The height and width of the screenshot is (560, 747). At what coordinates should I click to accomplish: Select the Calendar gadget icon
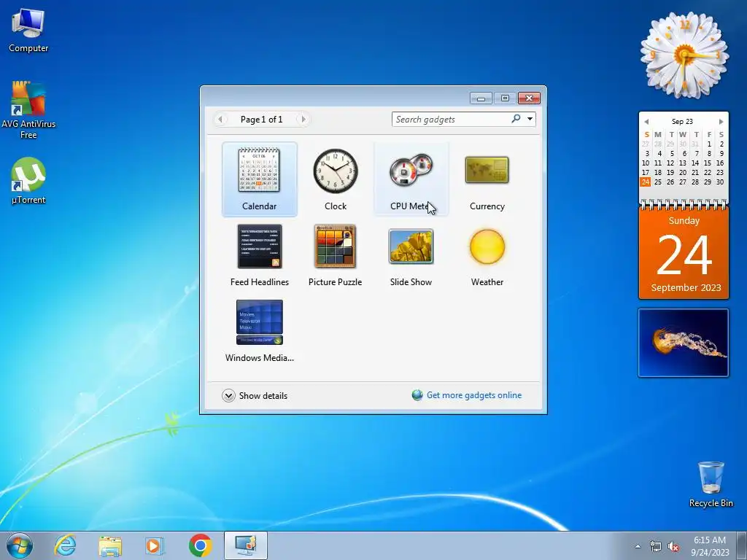[259, 170]
